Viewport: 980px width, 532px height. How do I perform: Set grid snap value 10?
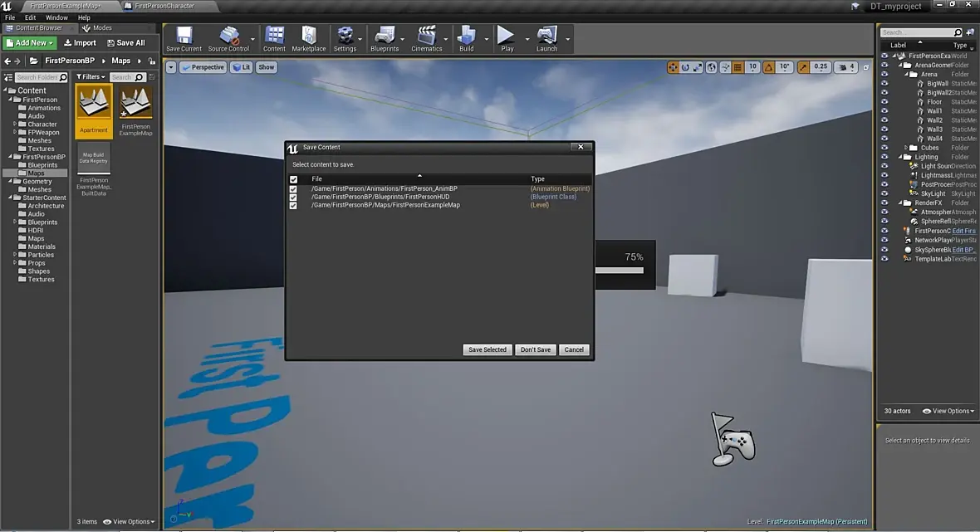(x=752, y=67)
